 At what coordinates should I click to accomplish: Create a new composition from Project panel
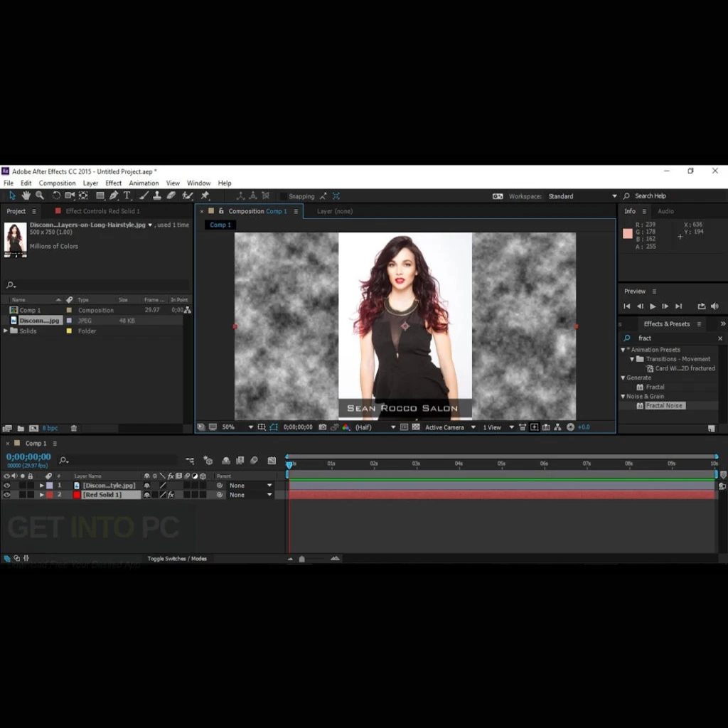click(34, 428)
